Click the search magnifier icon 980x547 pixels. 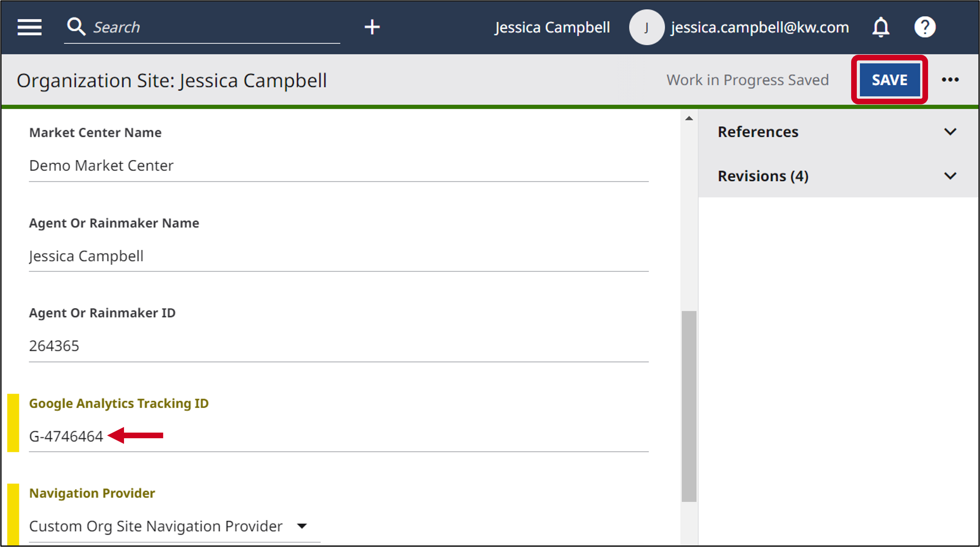pos(76,27)
